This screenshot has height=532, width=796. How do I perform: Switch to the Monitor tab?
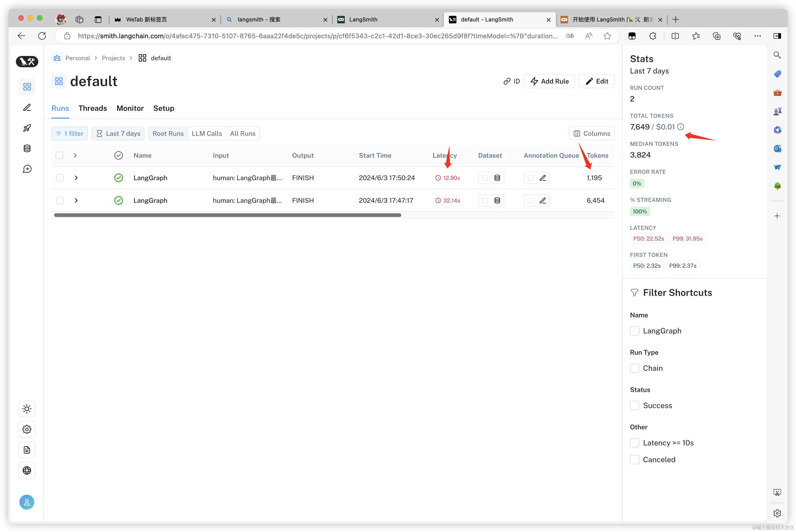click(130, 108)
